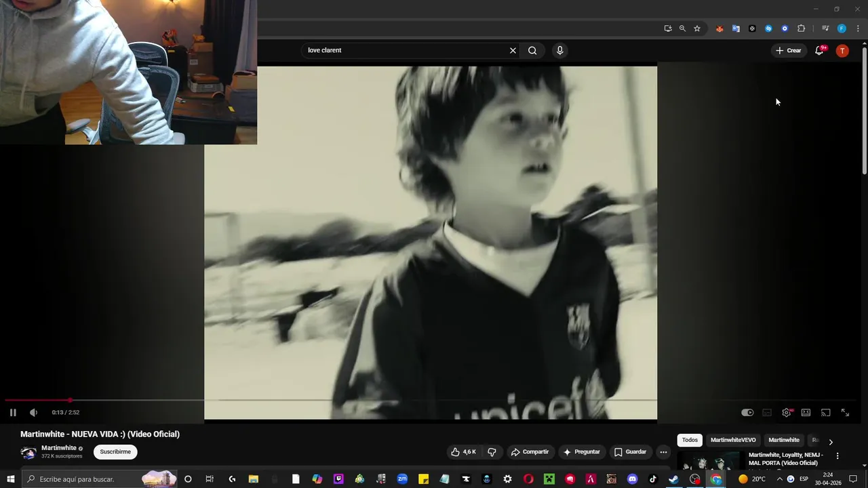Exit full-width view with the fullscreen icon
The width and height of the screenshot is (868, 488).
click(x=845, y=412)
